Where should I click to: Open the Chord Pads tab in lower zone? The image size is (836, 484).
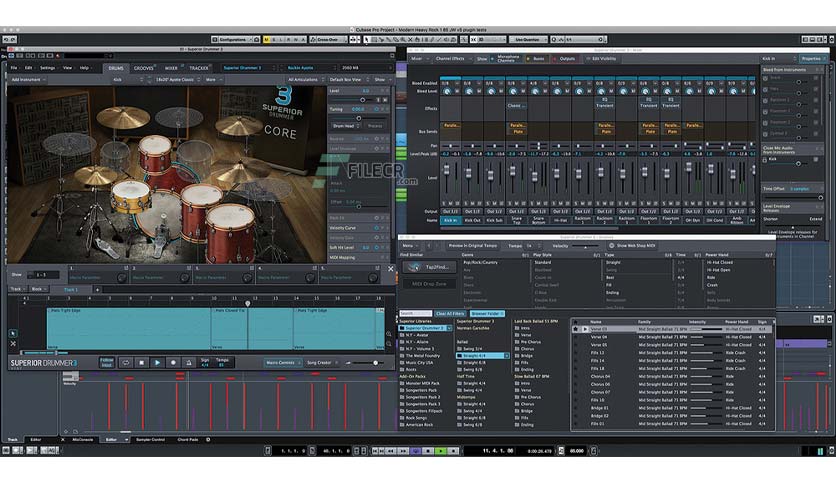pyautogui.click(x=188, y=440)
